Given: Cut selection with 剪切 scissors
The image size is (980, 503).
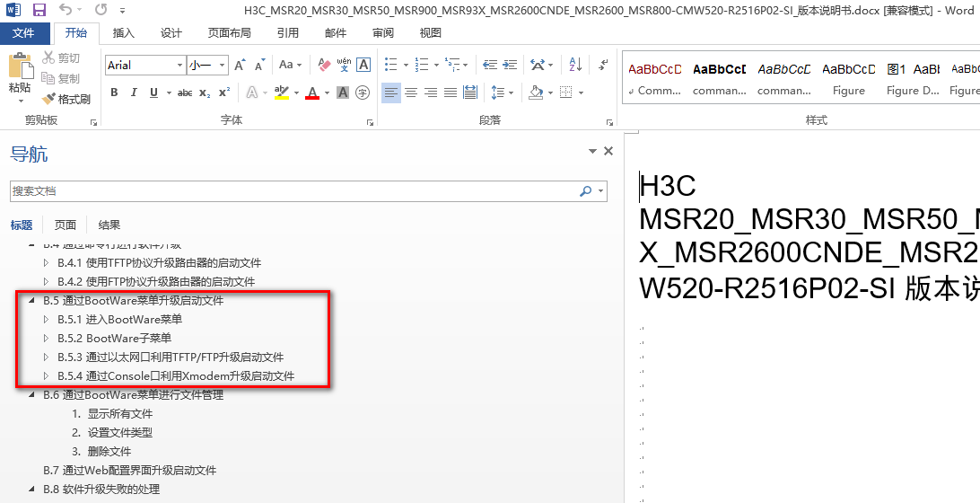Looking at the screenshot, I should click(x=61, y=58).
